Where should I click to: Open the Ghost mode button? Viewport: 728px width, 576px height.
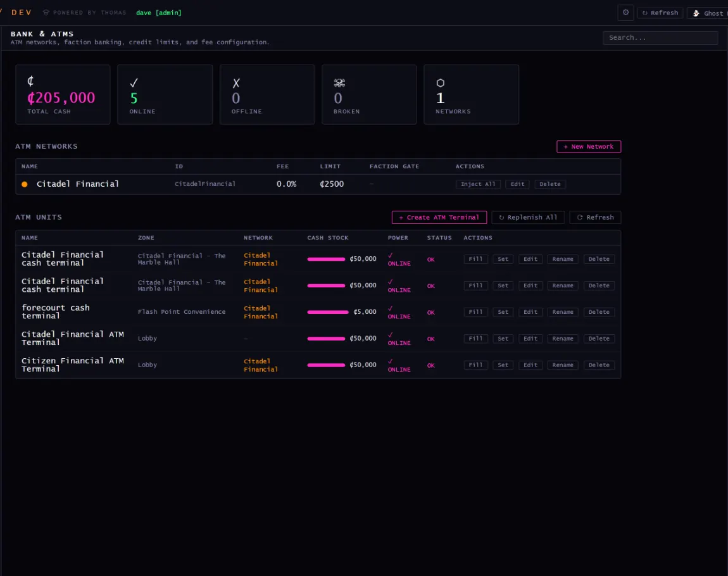coord(708,13)
